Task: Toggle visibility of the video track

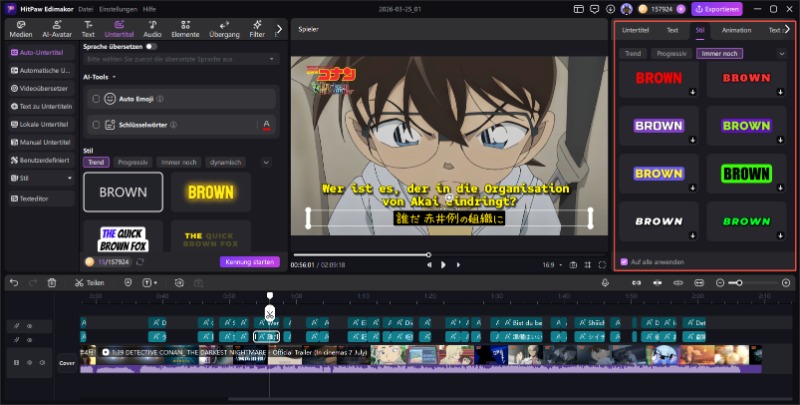Action: pos(30,363)
